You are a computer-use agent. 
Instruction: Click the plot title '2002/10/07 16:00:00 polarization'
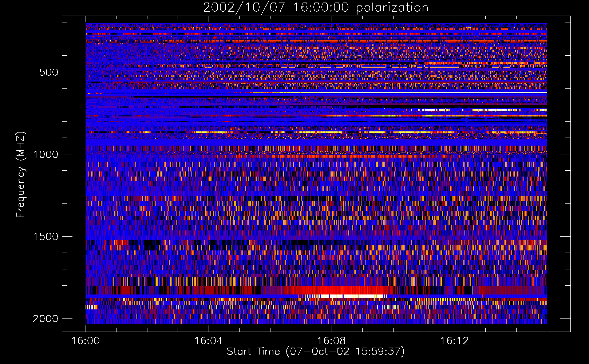click(x=316, y=7)
